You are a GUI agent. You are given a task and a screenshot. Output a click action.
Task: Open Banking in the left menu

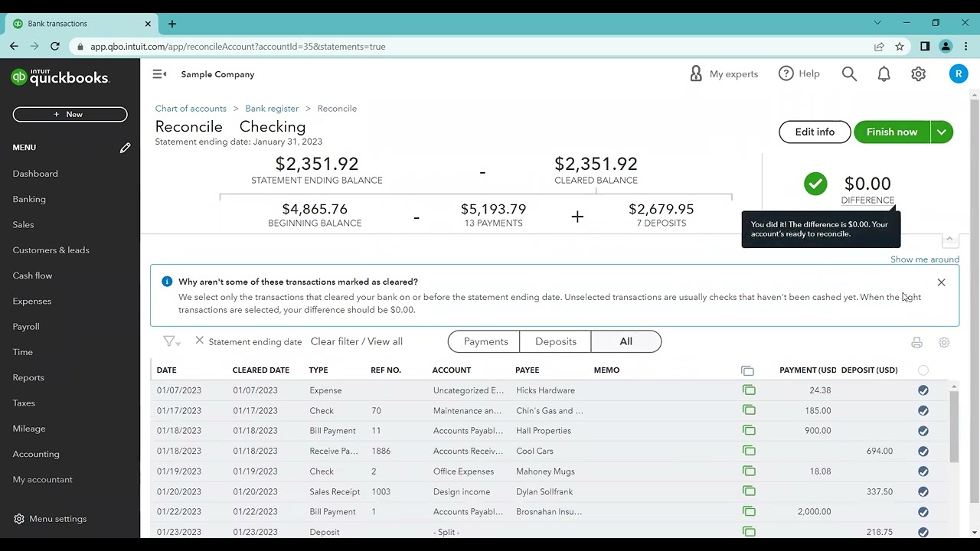[x=29, y=199]
